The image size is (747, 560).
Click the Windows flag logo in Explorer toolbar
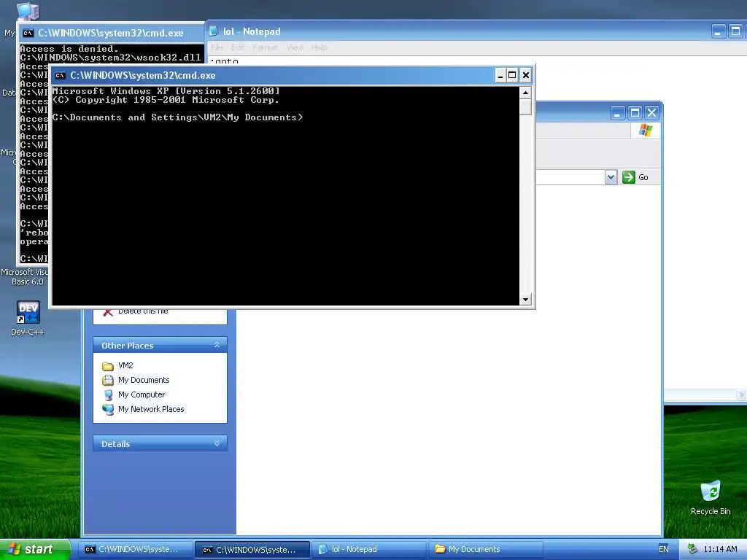coord(646,130)
